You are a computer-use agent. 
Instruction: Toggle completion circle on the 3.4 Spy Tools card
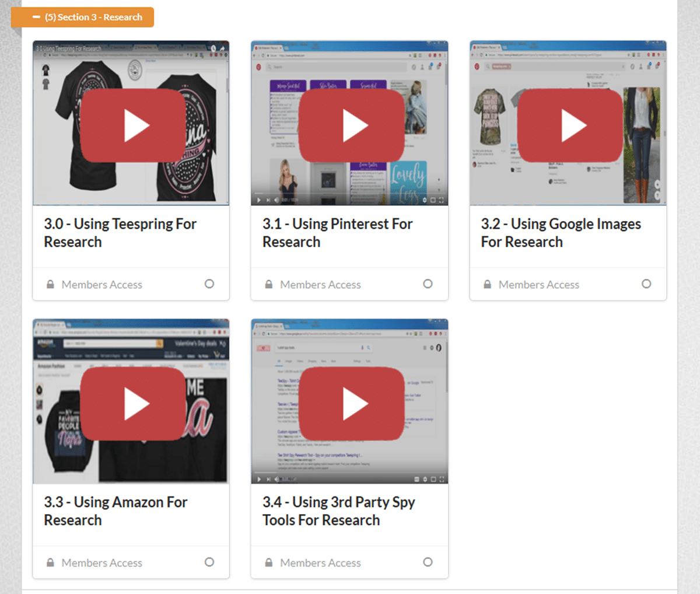(x=428, y=562)
